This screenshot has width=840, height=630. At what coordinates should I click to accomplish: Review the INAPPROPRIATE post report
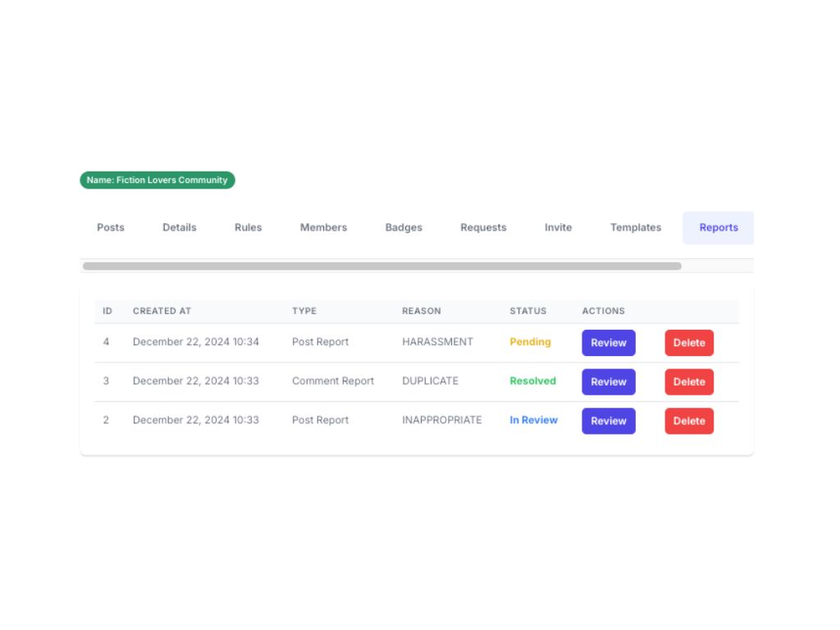point(608,421)
